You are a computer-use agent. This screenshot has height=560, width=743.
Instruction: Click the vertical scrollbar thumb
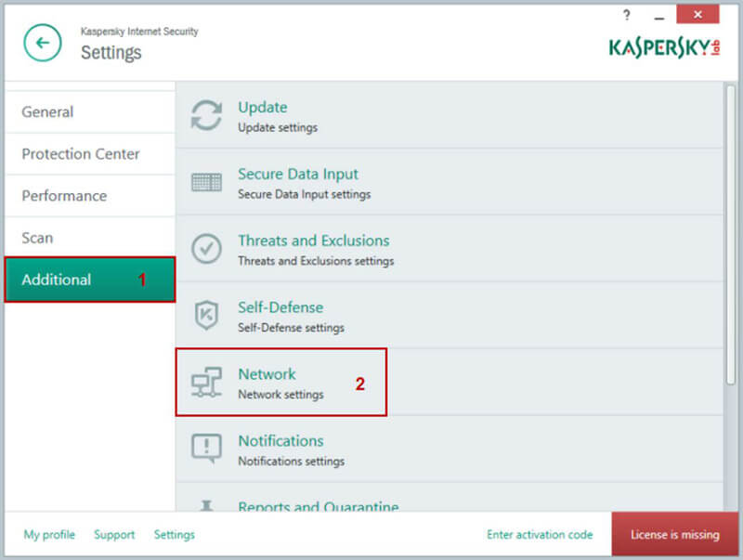pos(730,235)
